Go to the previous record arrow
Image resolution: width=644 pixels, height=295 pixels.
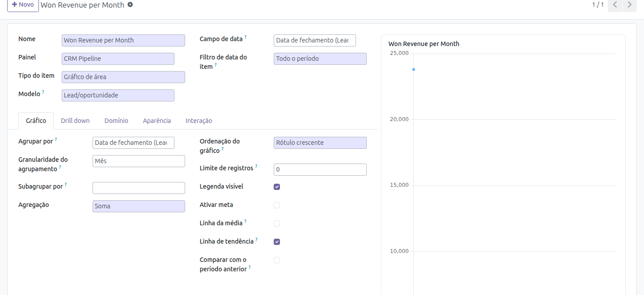tap(615, 5)
